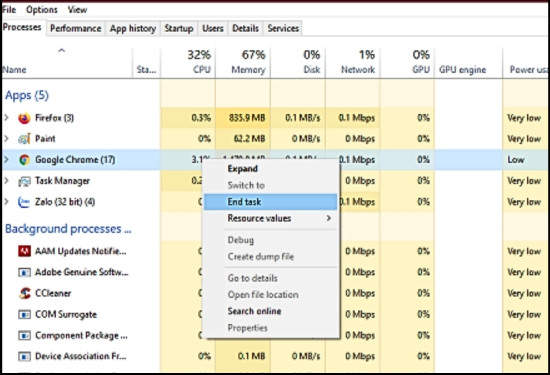Image resolution: width=550 pixels, height=375 pixels.
Task: Sort by the Disk column header
Action: pyautogui.click(x=298, y=62)
